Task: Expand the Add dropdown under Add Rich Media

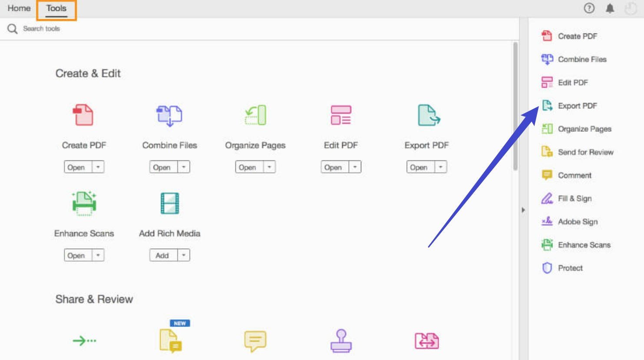Action: click(x=183, y=255)
